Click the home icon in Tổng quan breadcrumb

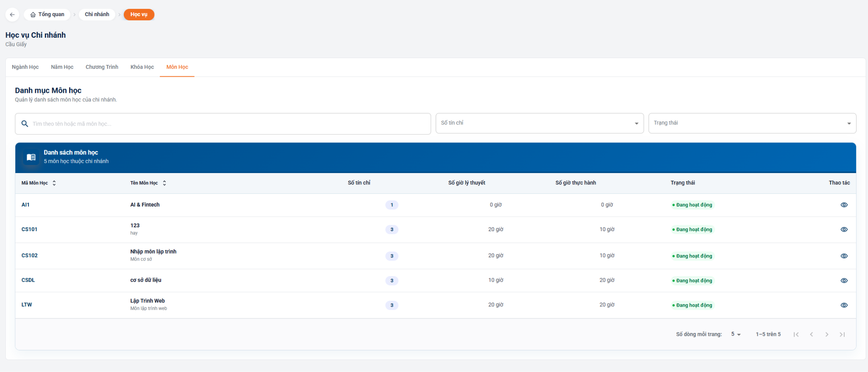33,14
